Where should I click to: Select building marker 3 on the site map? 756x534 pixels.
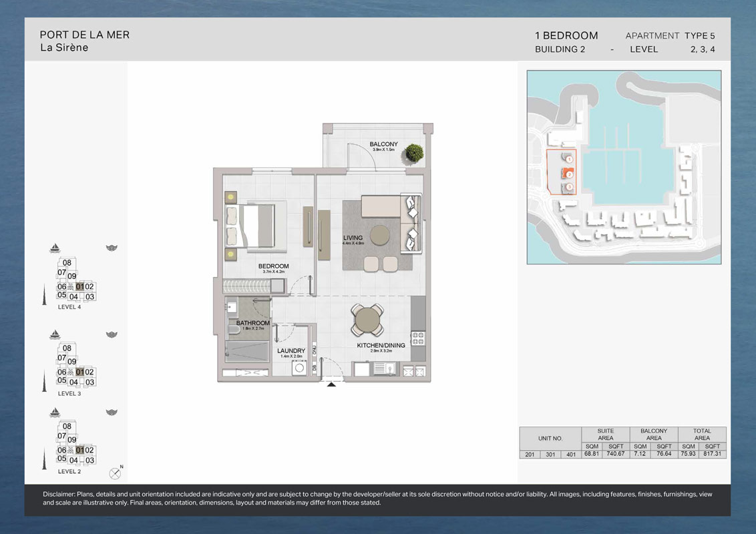tap(569, 188)
